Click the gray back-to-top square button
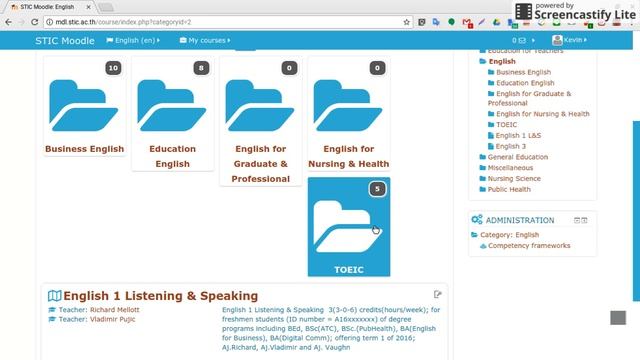This screenshot has width=640, height=360. pos(618,318)
